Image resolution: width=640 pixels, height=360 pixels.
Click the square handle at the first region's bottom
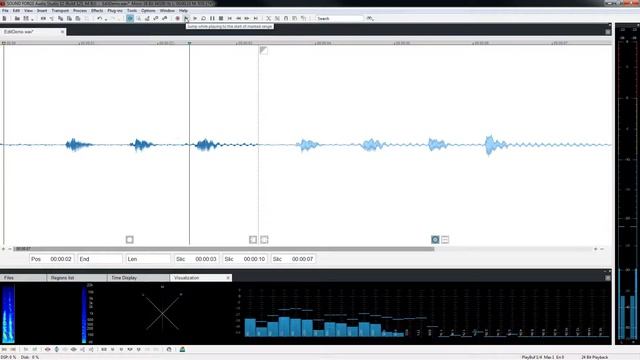click(x=129, y=240)
